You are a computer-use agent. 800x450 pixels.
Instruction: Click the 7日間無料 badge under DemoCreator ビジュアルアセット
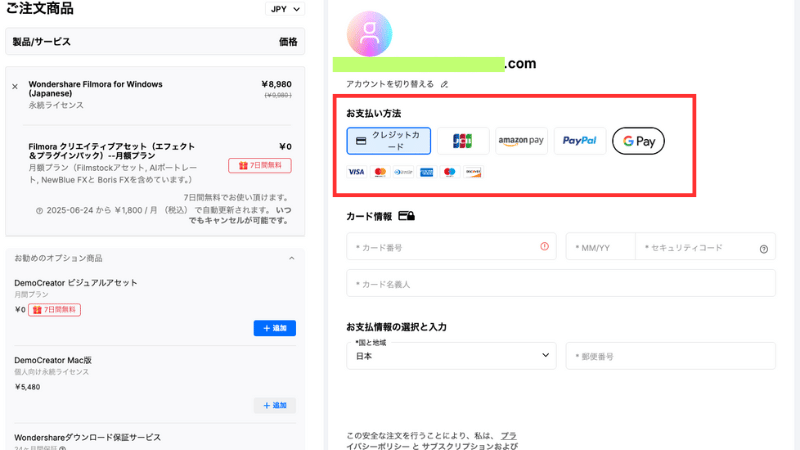(54, 310)
